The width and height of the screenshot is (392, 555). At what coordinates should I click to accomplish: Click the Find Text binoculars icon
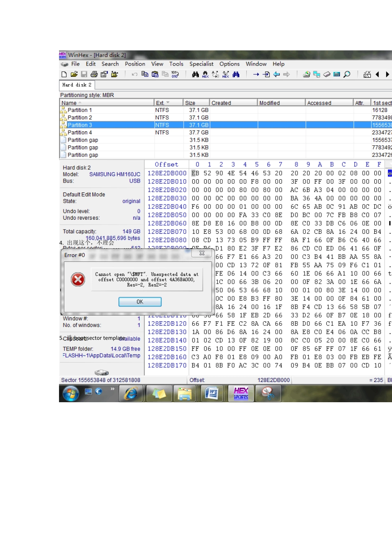[195, 74]
